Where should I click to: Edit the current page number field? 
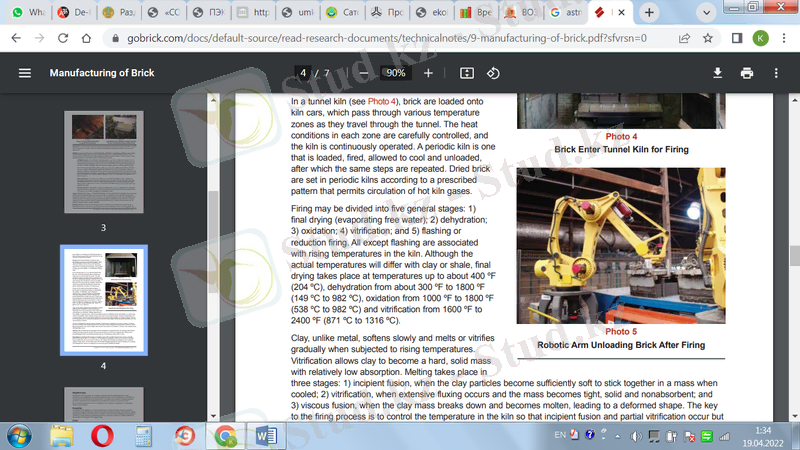point(303,73)
